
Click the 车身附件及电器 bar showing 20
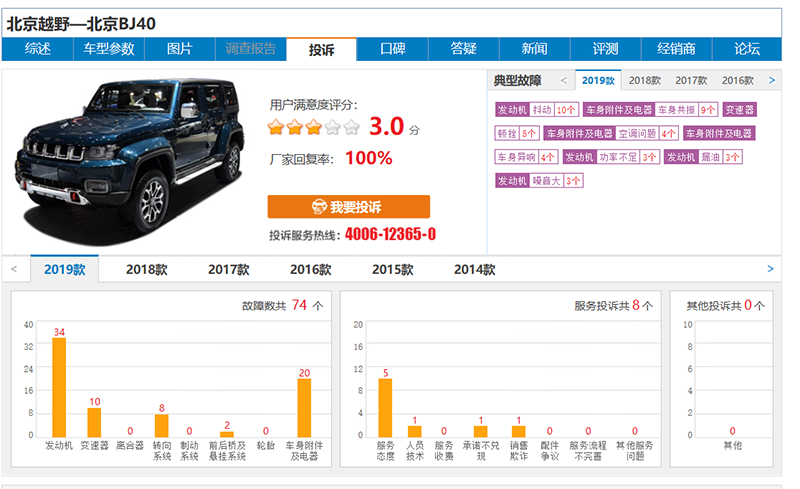tap(304, 408)
